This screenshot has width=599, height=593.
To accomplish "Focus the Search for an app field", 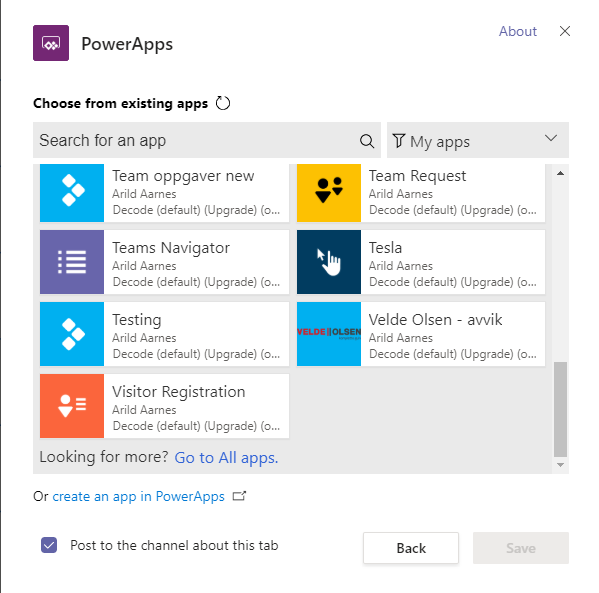I will click(x=207, y=140).
